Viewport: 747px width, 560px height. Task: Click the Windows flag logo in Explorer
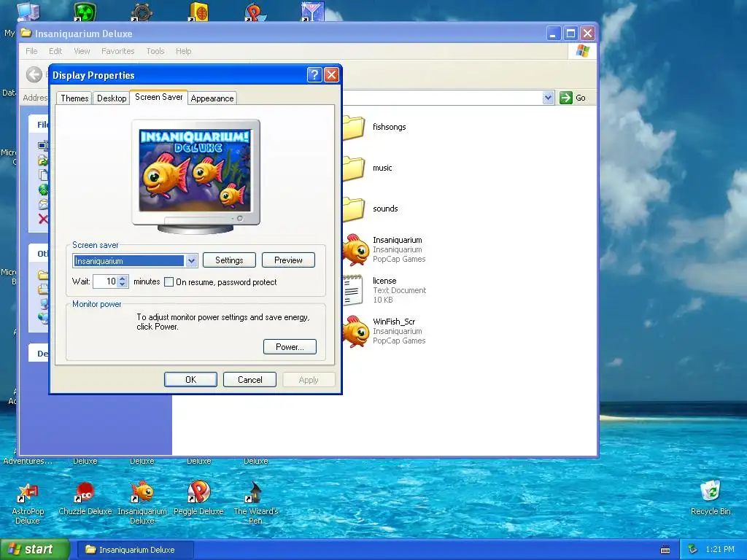[582, 51]
